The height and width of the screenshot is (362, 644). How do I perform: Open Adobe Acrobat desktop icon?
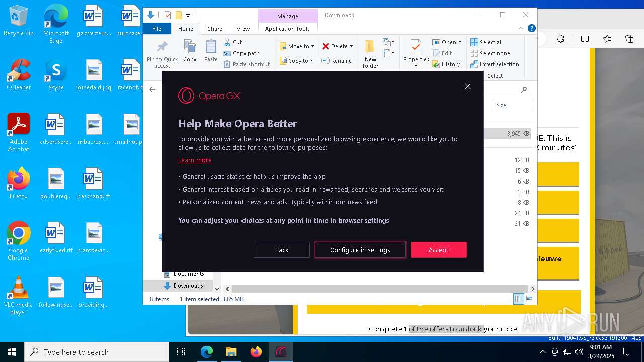coord(19,133)
